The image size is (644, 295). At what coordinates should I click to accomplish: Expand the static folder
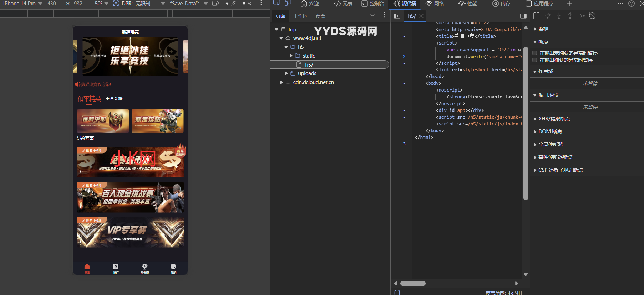pos(291,56)
